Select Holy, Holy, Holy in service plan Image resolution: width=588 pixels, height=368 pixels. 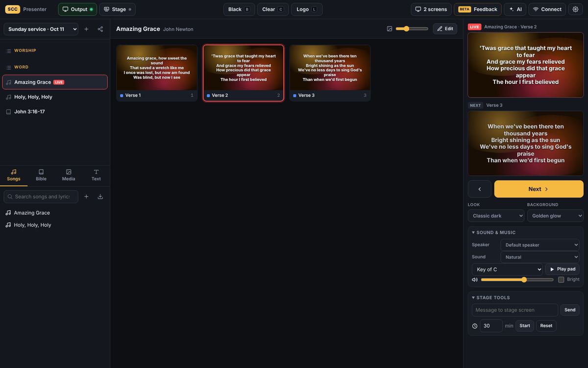click(x=55, y=97)
